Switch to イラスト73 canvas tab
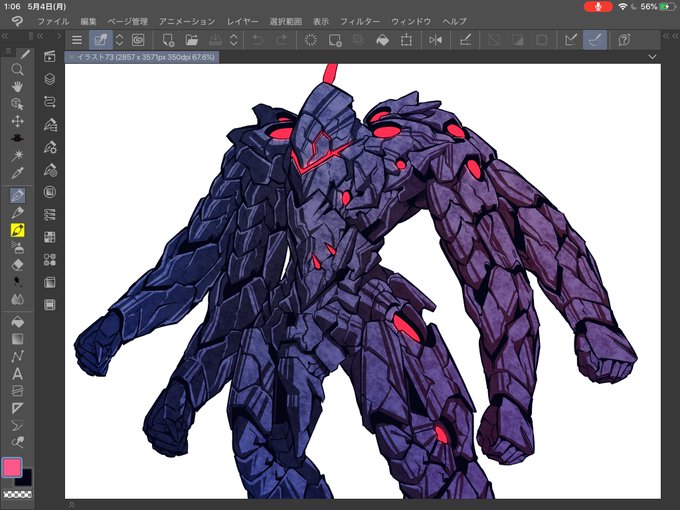 click(146, 57)
